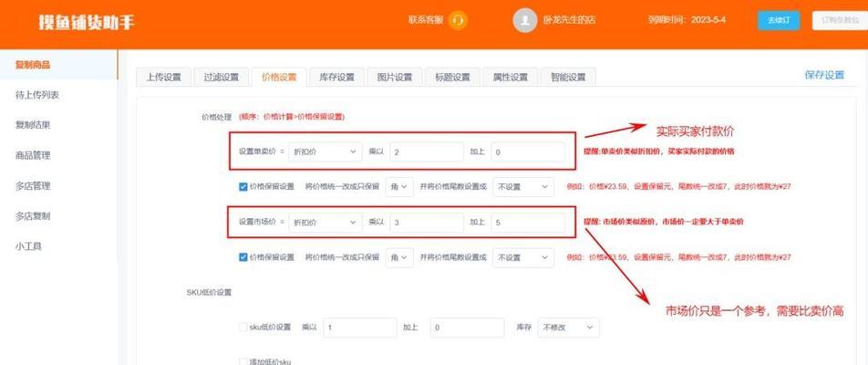Open 商品管理 in the sidebar

(x=58, y=156)
